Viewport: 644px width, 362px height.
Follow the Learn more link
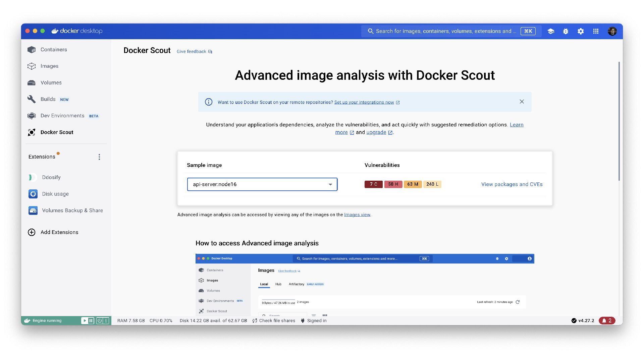tap(516, 125)
